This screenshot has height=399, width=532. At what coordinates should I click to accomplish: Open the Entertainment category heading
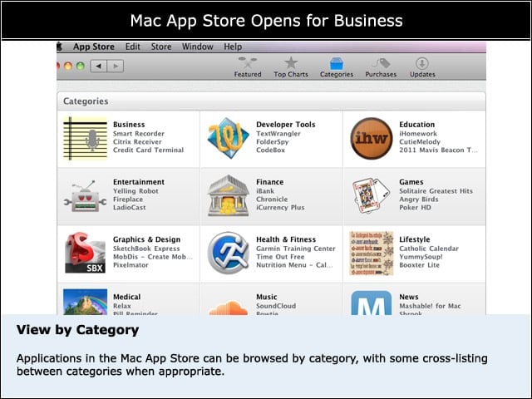(139, 182)
